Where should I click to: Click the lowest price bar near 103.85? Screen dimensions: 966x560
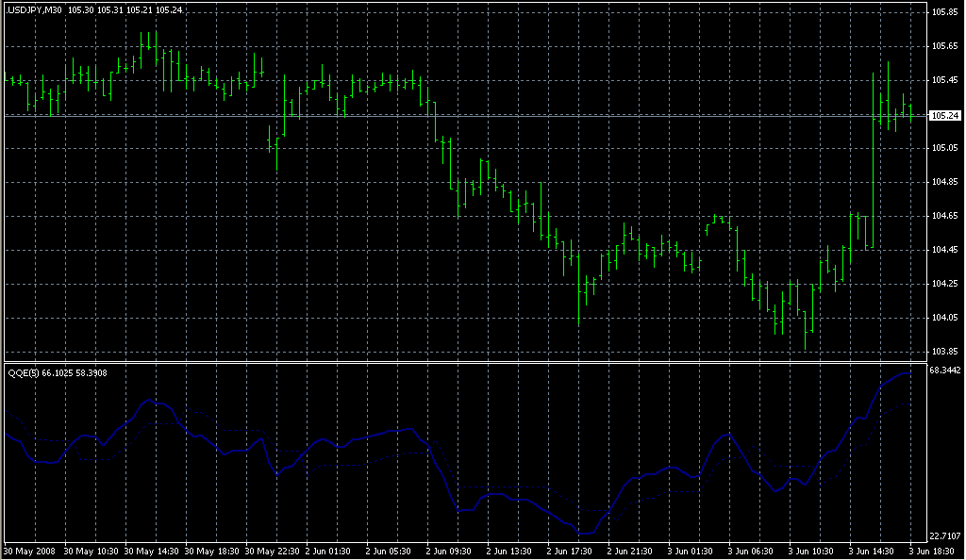pos(806,332)
